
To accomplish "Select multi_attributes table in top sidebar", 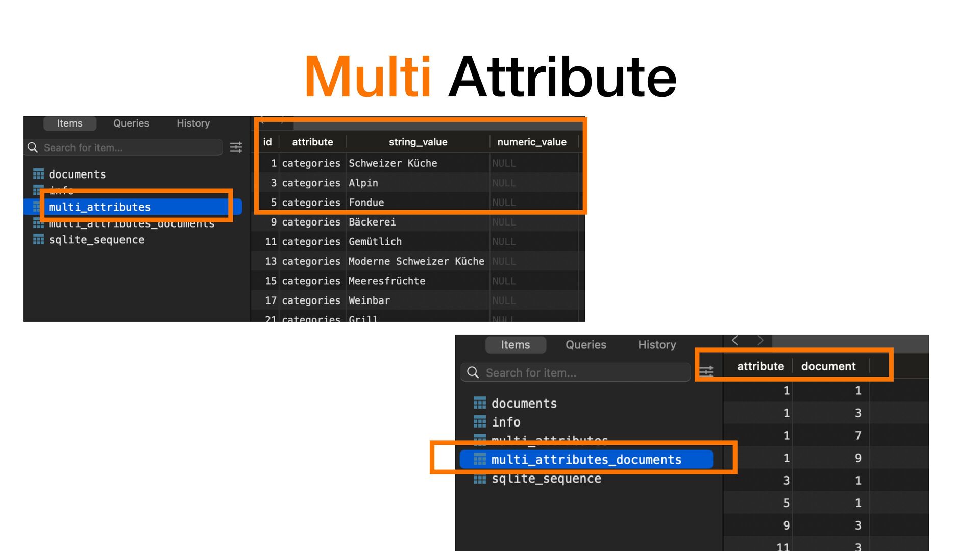I will pyautogui.click(x=100, y=207).
